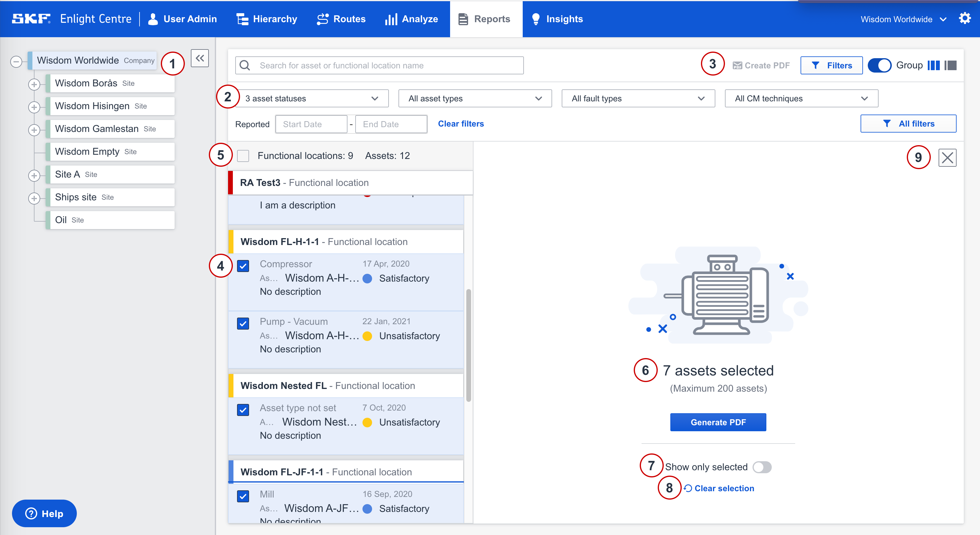Screen dimensions: 980x535
Task: Expand the Wisdom Gamlestan site node
Action: click(x=34, y=130)
